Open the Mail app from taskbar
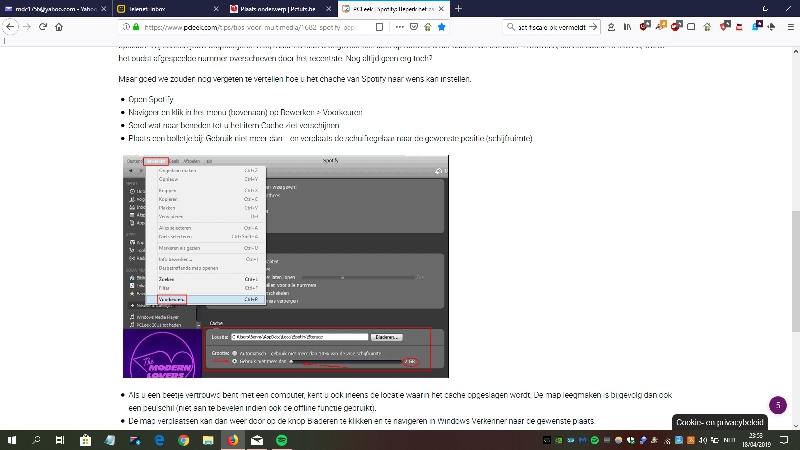 tap(257, 440)
